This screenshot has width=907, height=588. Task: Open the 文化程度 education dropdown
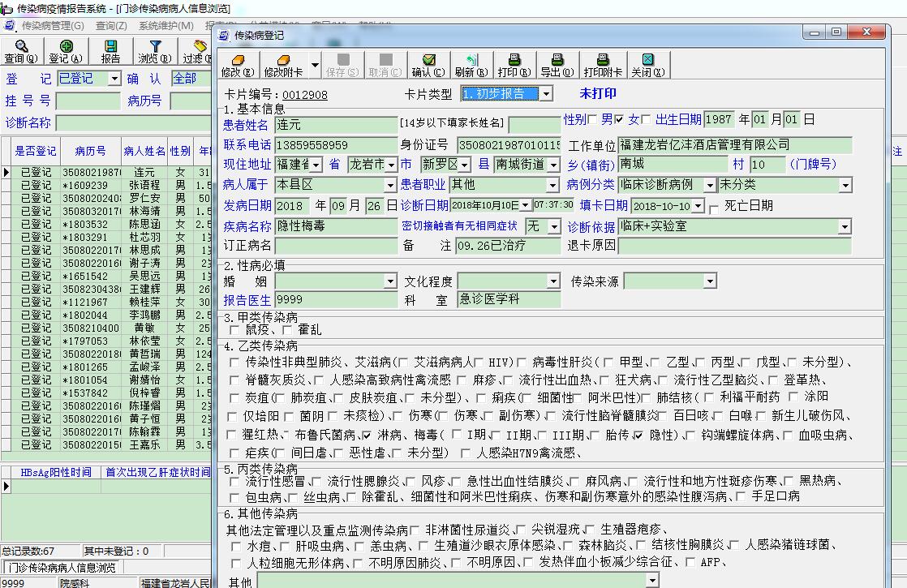553,281
